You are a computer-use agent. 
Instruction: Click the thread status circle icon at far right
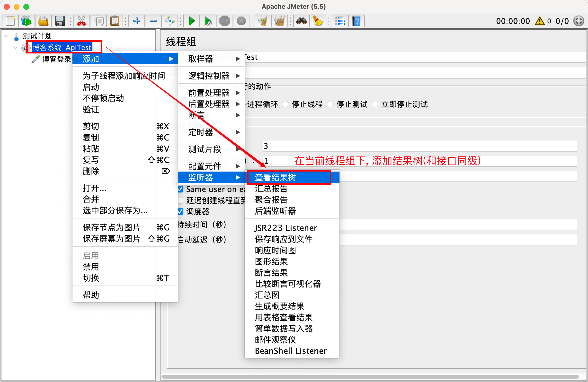[579, 21]
